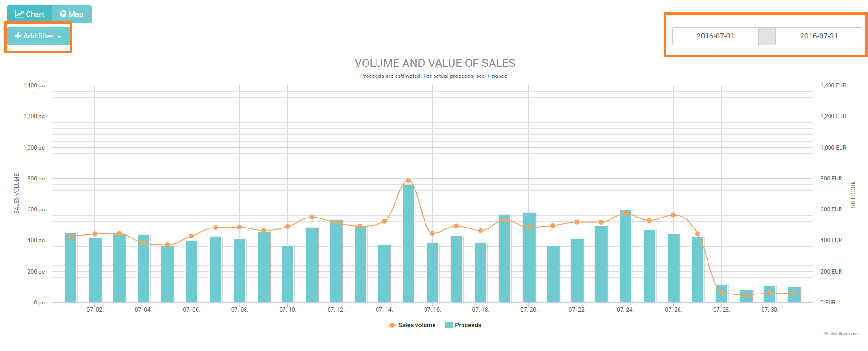Switch to the Map tab
Screen dimensions: 868x351
pyautogui.click(x=72, y=14)
